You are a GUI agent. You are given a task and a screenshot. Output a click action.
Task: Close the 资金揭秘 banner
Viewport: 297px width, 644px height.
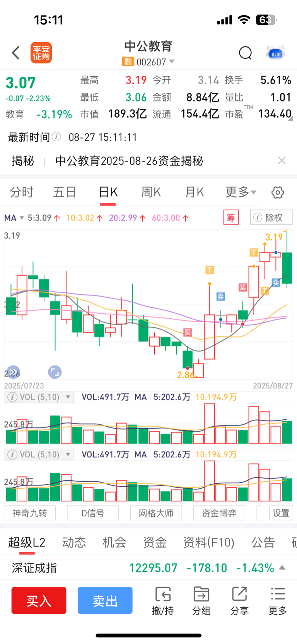[282, 161]
